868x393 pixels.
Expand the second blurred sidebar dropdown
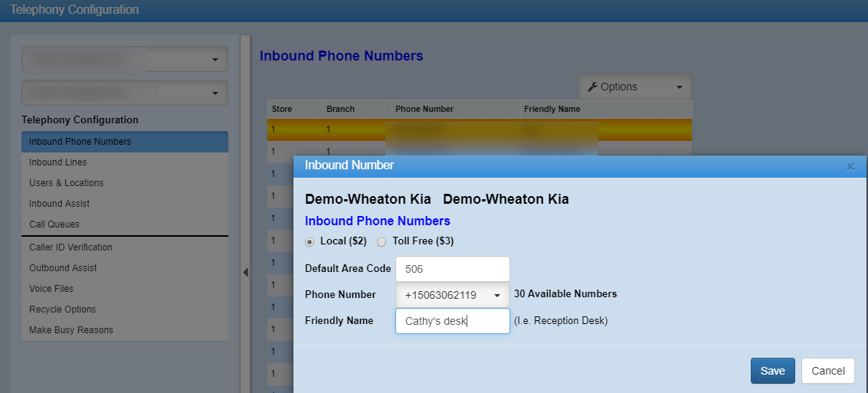point(125,93)
